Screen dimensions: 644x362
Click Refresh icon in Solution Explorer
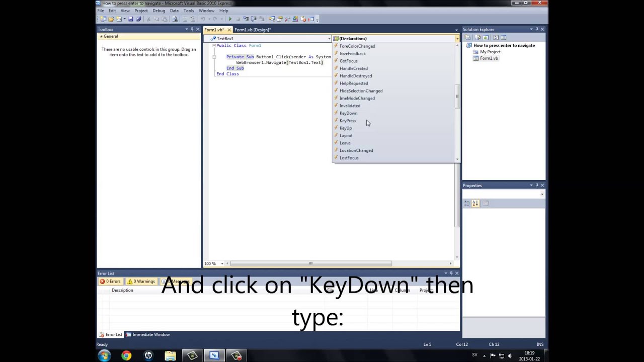pyautogui.click(x=486, y=38)
